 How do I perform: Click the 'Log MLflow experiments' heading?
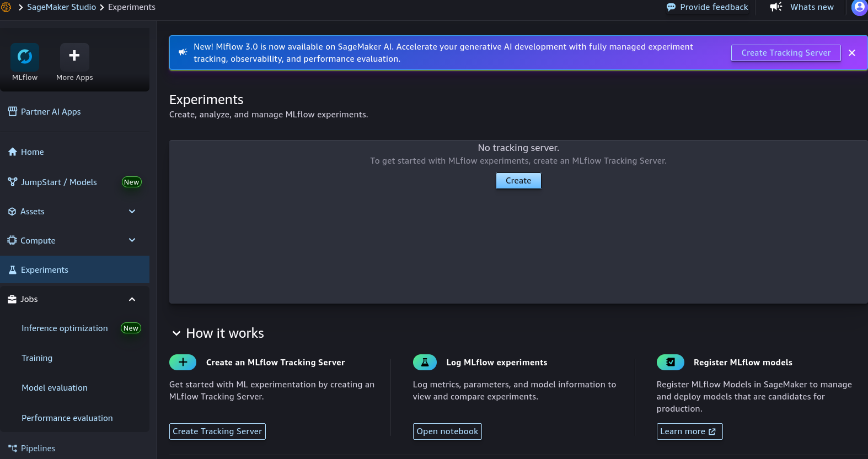coord(497,363)
